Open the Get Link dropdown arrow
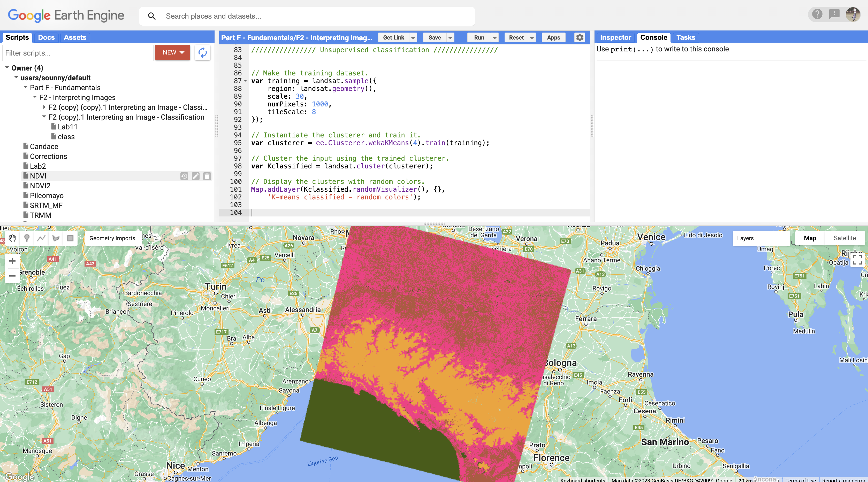The height and width of the screenshot is (482, 868). click(x=413, y=38)
